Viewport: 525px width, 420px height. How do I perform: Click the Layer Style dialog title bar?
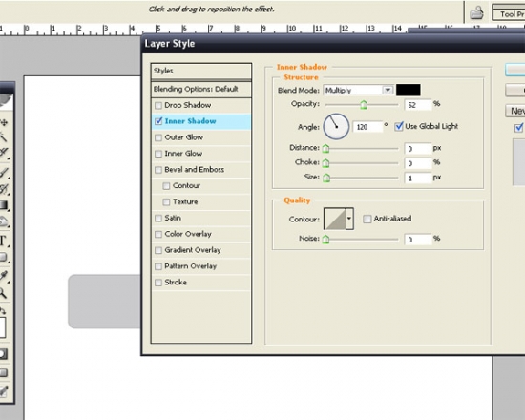point(333,44)
